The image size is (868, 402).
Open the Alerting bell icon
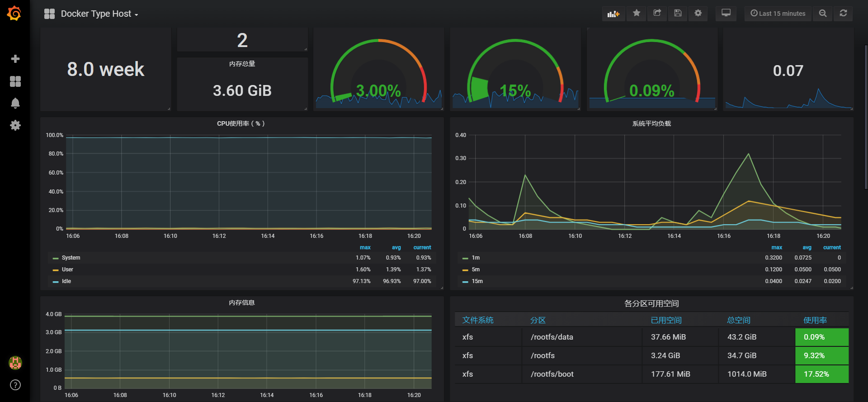coord(15,103)
